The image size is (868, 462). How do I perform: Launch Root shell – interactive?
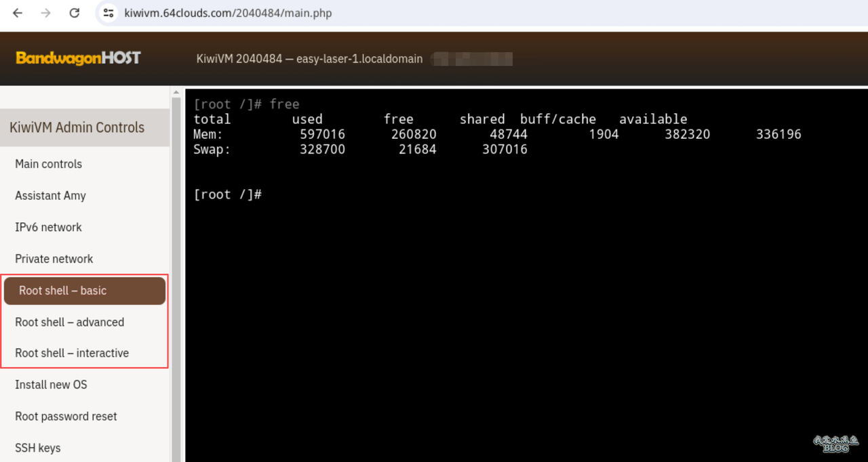[x=72, y=353]
